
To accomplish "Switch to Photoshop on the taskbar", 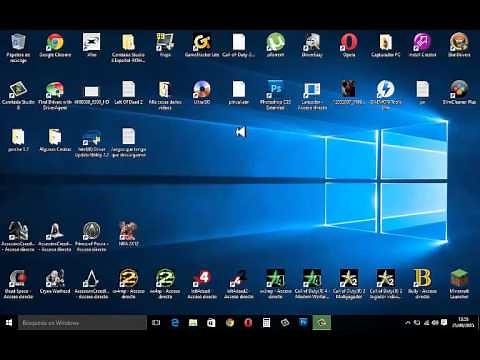I will pos(303,323).
